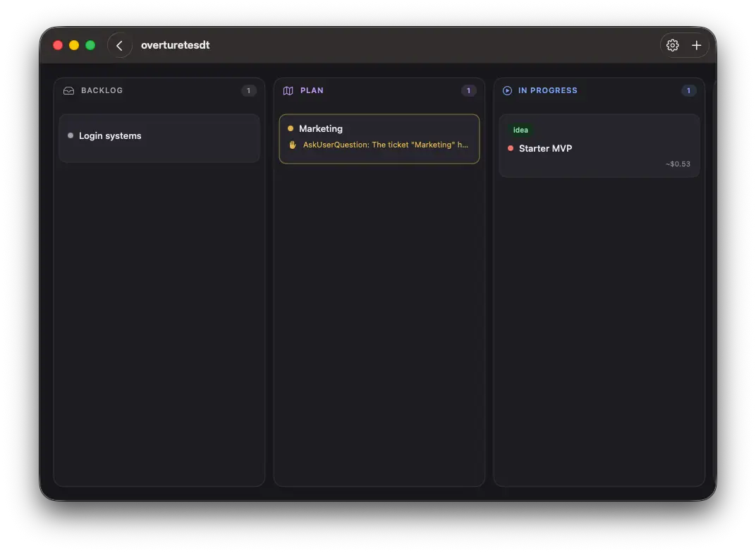Click the Backlog inbox tray icon
This screenshot has width=756, height=553.
tap(69, 91)
